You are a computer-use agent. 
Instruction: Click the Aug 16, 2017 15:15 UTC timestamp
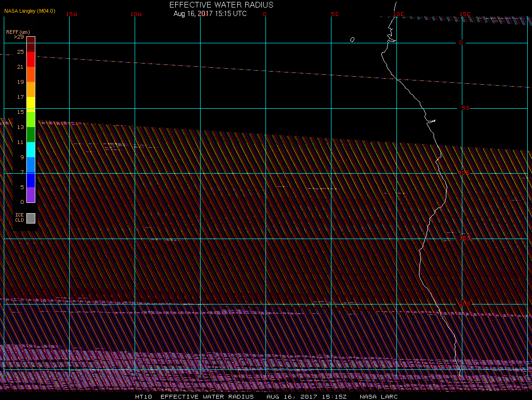point(210,14)
